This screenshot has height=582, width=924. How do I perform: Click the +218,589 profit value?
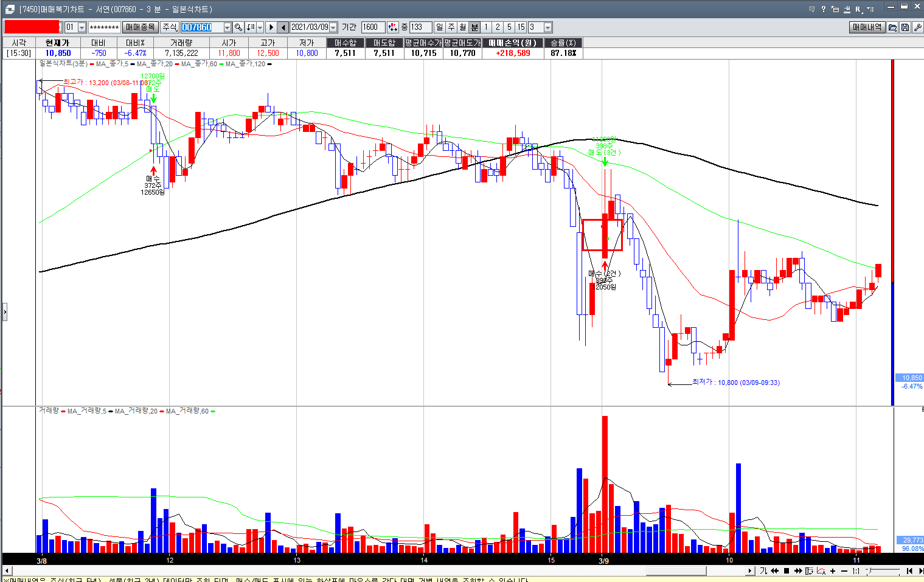[513, 53]
